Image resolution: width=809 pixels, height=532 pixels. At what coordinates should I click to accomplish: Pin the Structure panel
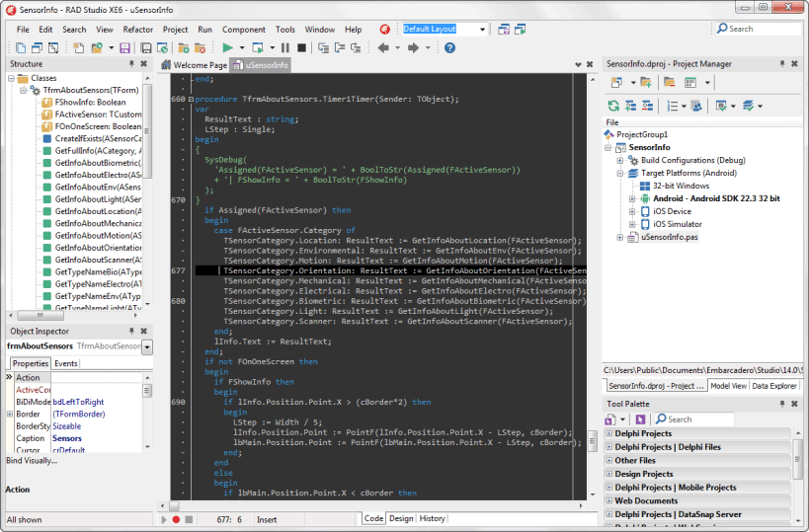(131, 64)
